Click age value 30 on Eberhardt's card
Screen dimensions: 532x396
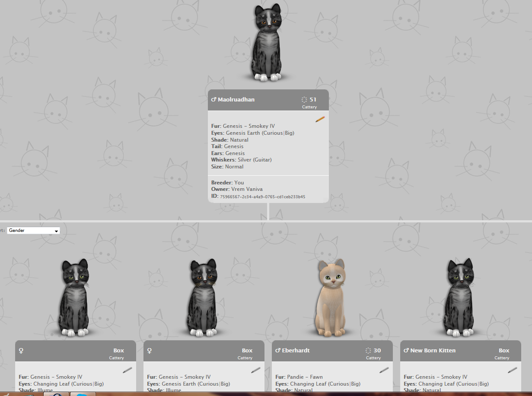pyautogui.click(x=377, y=351)
